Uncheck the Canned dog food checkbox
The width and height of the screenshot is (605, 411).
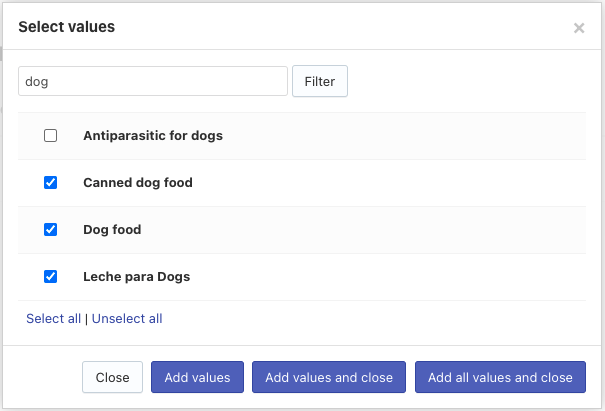pyautogui.click(x=51, y=183)
